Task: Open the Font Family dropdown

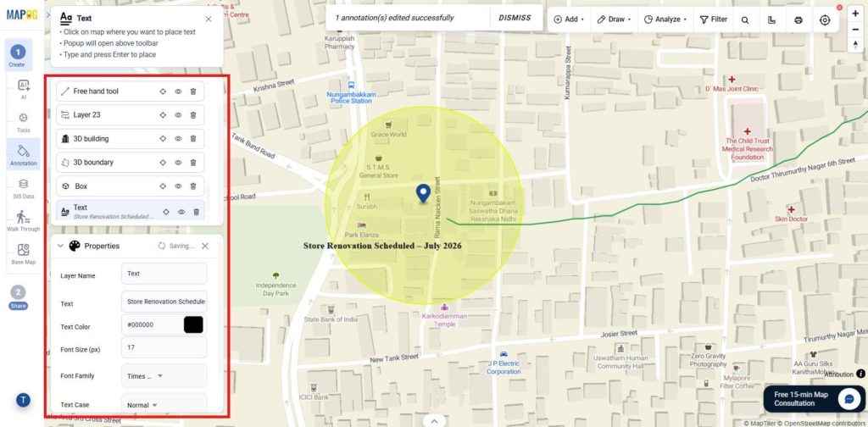Action: coord(164,375)
